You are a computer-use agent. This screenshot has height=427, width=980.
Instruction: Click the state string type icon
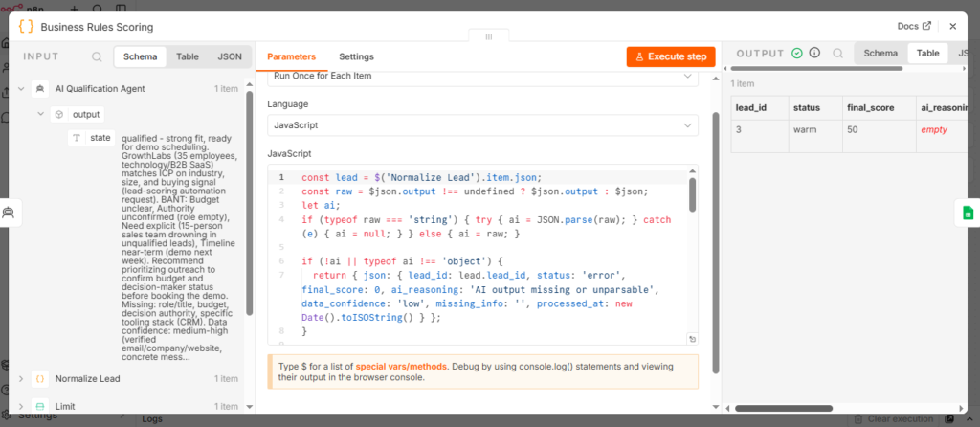click(x=77, y=138)
